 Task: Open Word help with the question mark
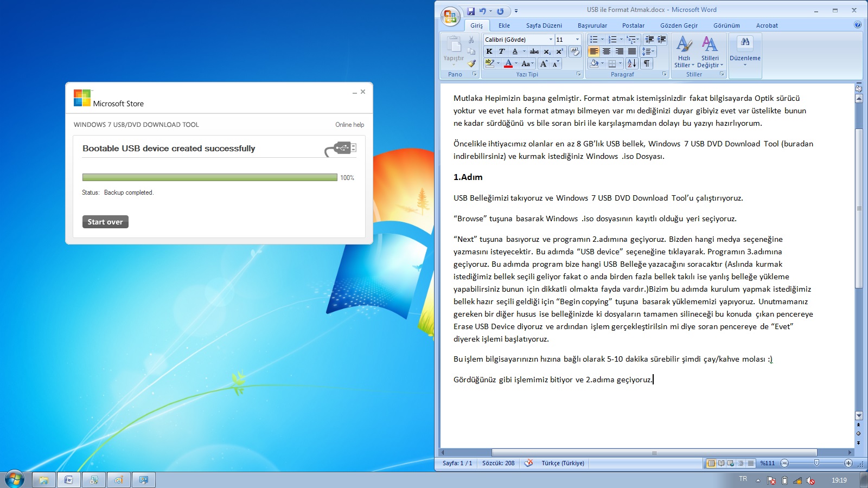pos(858,25)
